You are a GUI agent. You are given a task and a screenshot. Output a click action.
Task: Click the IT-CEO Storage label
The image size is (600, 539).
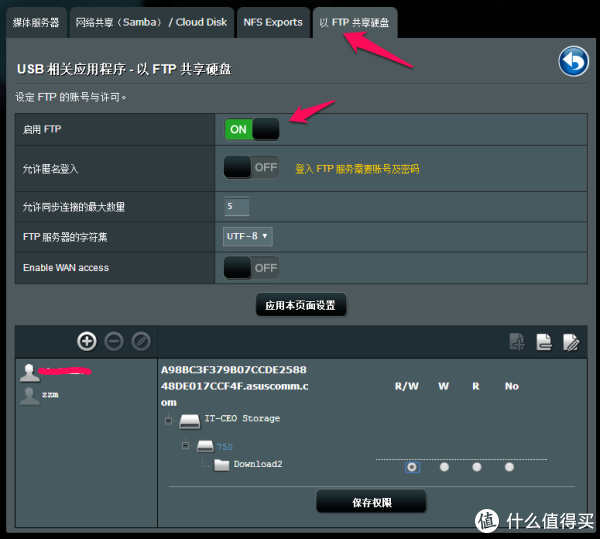click(242, 418)
